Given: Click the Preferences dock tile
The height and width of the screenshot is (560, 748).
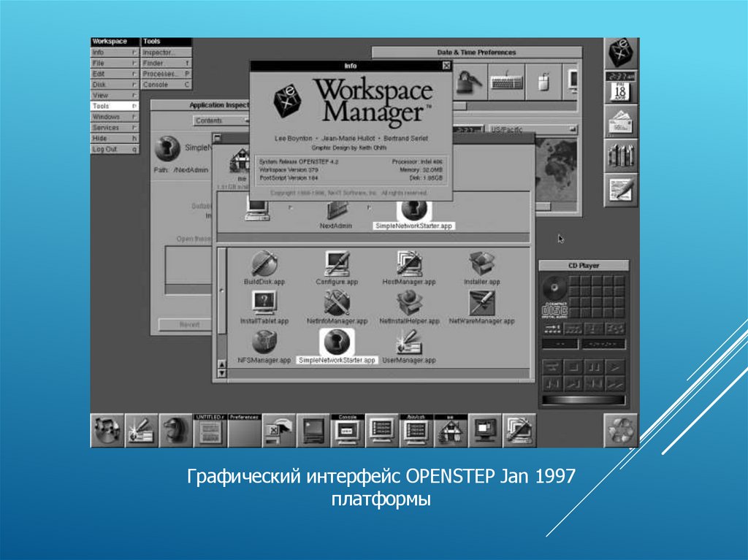Looking at the screenshot, I should [245, 430].
